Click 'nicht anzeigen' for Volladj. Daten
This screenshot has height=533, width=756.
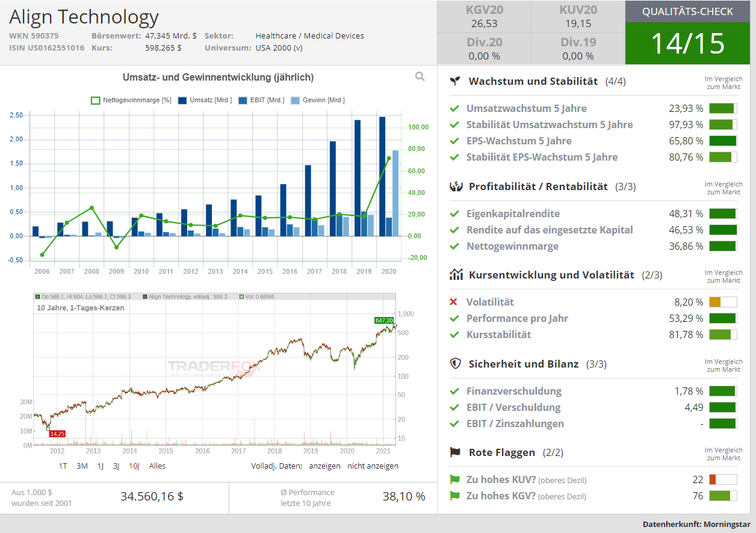tap(373, 466)
